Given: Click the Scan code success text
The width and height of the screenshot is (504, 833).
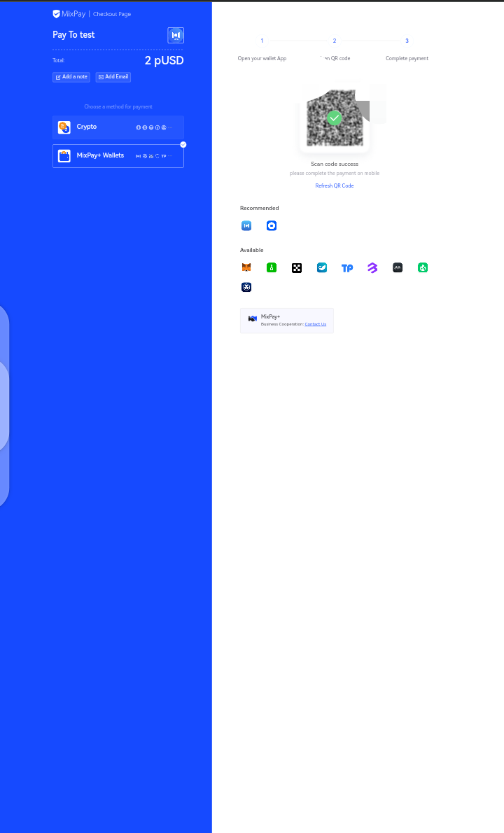Looking at the screenshot, I should [x=335, y=164].
